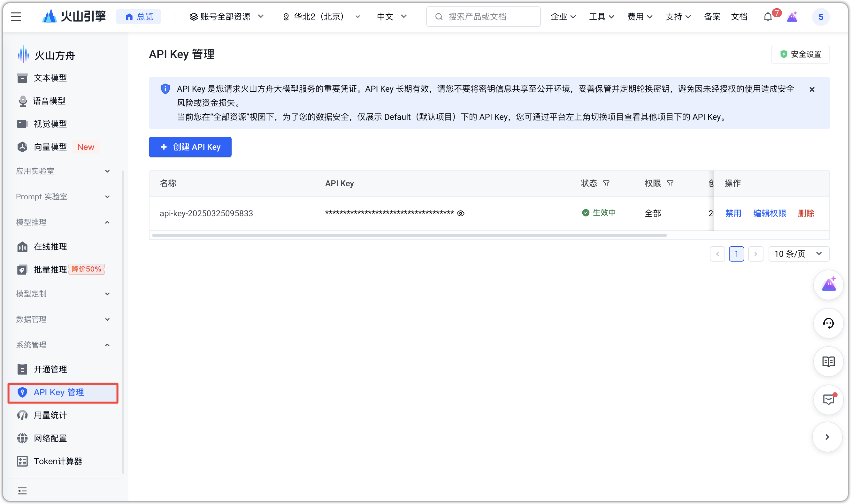Screen dimensions: 851x504
Task: Open the Token计算器 tool
Action: click(x=58, y=461)
